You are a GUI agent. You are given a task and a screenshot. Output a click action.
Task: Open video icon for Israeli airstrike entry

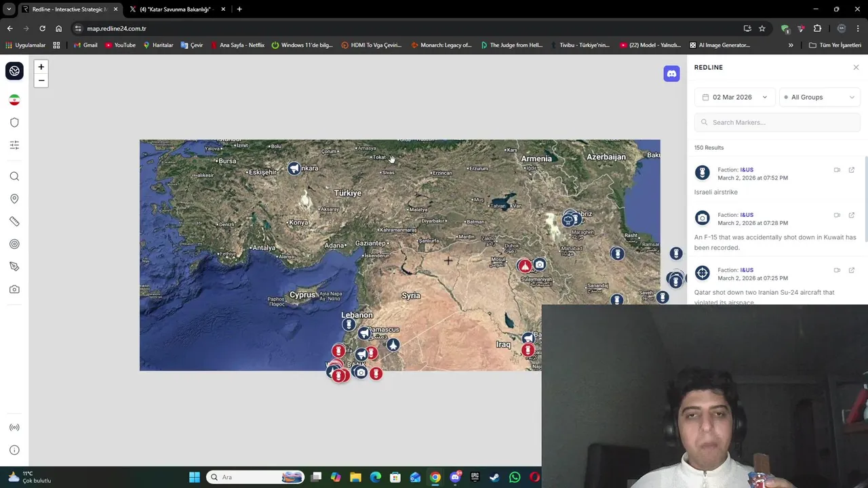point(837,170)
